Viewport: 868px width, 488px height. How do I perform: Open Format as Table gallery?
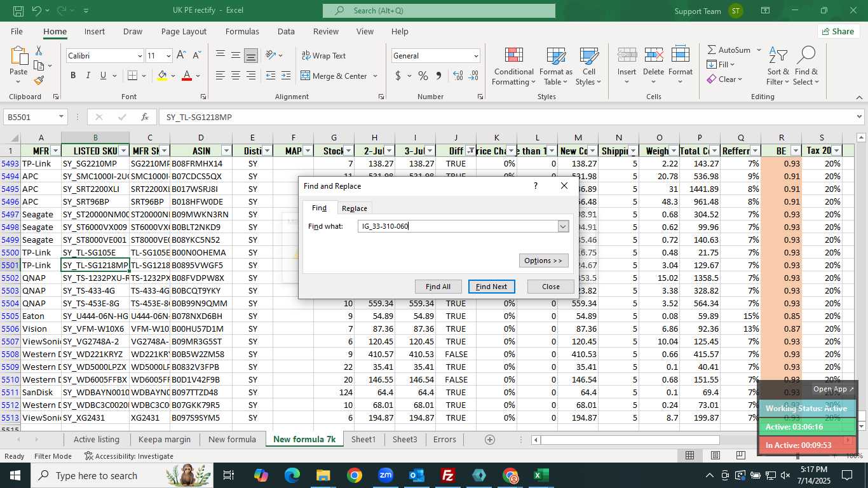click(x=555, y=65)
